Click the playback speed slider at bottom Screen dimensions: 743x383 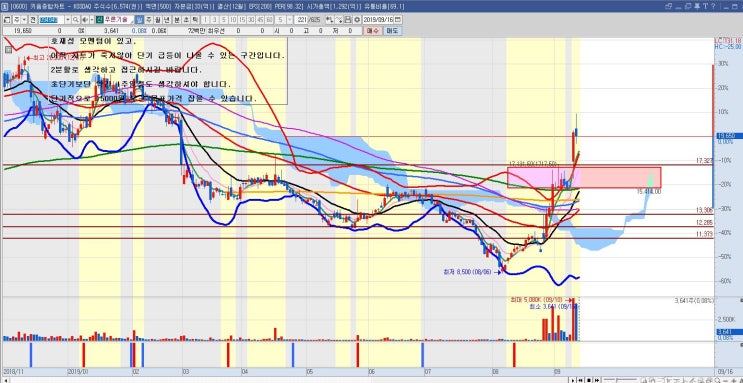(620, 380)
